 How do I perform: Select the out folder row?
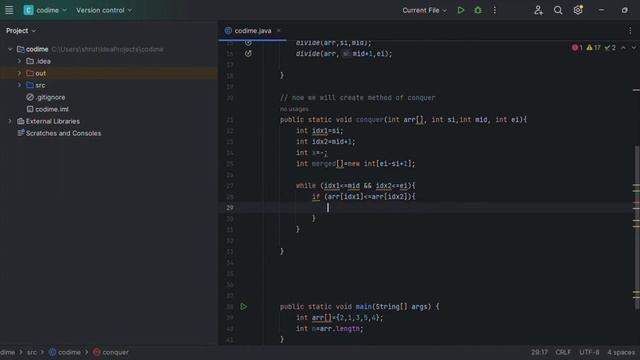pyautogui.click(x=109, y=73)
